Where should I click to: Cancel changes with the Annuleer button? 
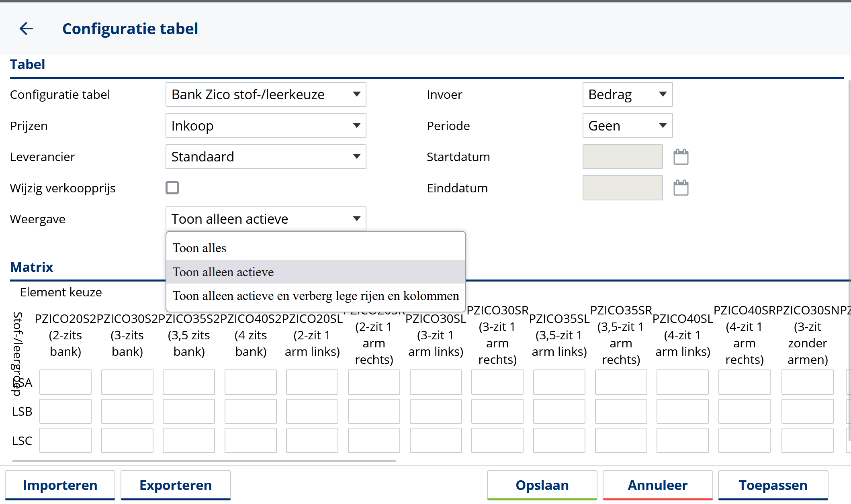(x=658, y=485)
